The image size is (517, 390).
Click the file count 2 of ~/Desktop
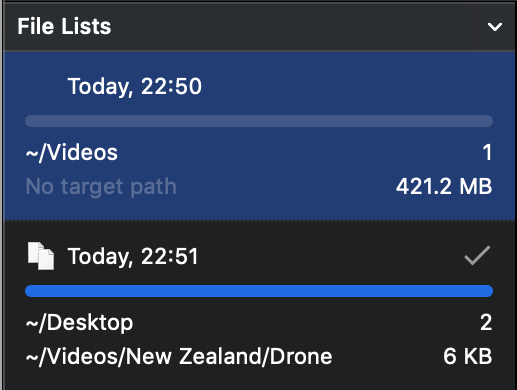click(x=486, y=322)
